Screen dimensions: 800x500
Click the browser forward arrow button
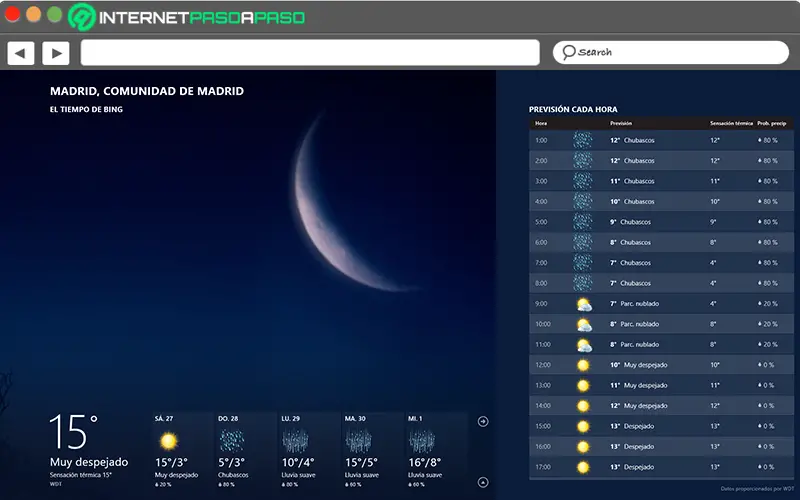pyautogui.click(x=56, y=53)
